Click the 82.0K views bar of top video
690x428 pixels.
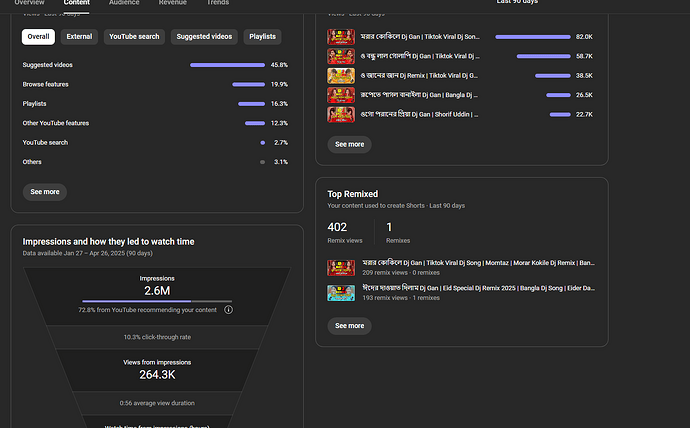pos(533,37)
